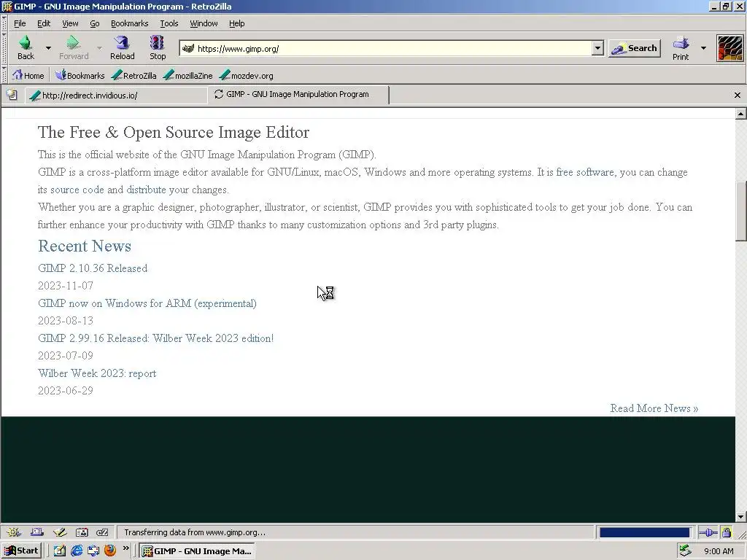
Task: Open the Bookmarks menu
Action: 130,23
